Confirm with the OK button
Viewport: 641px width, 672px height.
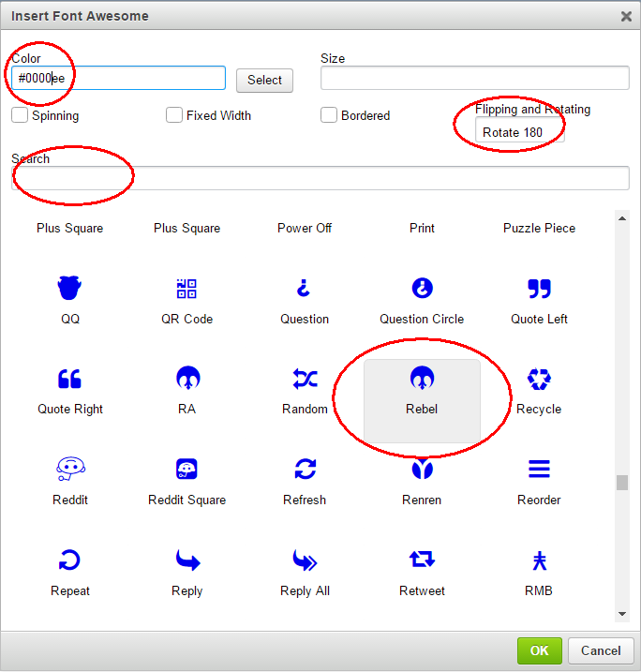tap(539, 650)
